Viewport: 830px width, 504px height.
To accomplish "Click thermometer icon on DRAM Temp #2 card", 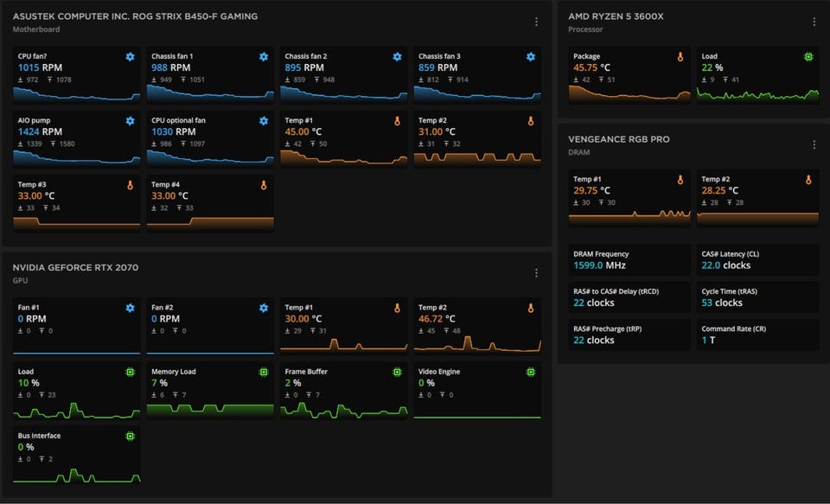I will 808,180.
